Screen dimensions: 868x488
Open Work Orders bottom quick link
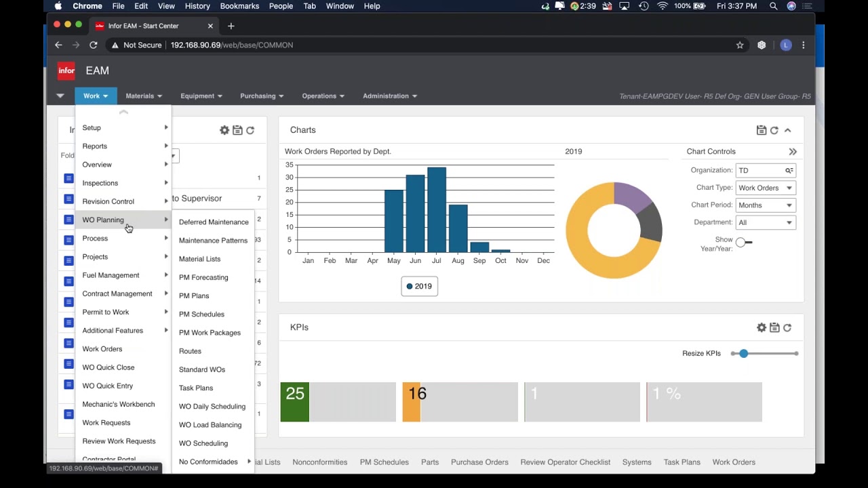point(734,462)
